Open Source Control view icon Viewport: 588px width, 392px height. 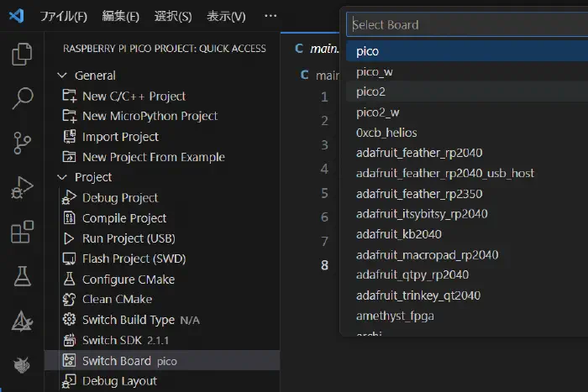pyautogui.click(x=22, y=144)
